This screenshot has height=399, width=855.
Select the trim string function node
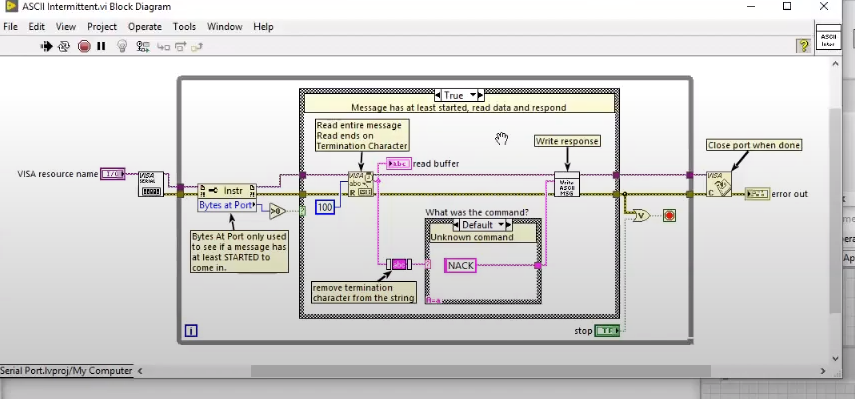[399, 264]
